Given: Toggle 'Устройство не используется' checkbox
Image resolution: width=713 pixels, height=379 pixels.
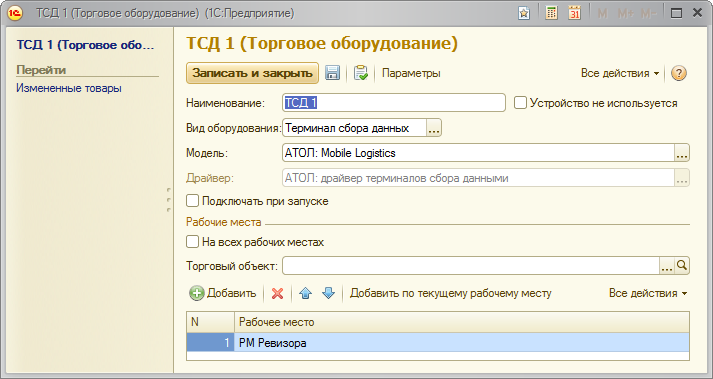Looking at the screenshot, I should tap(520, 103).
